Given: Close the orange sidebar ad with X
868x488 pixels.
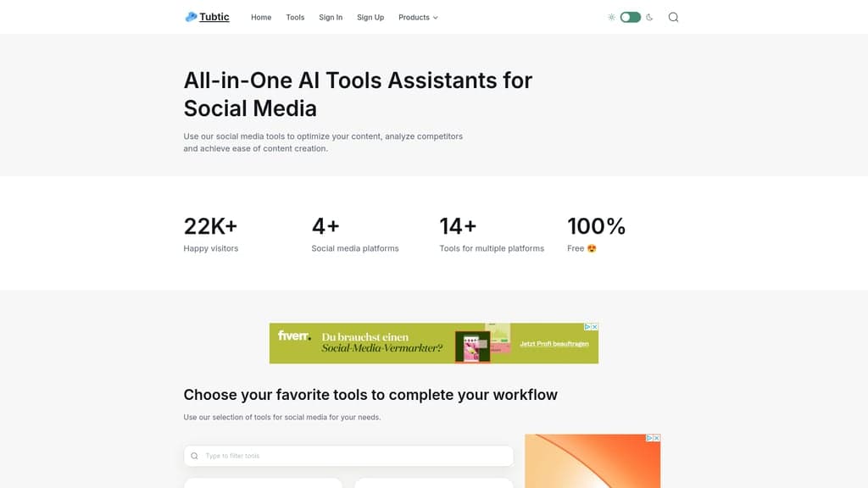Looking at the screenshot, I should (x=657, y=438).
